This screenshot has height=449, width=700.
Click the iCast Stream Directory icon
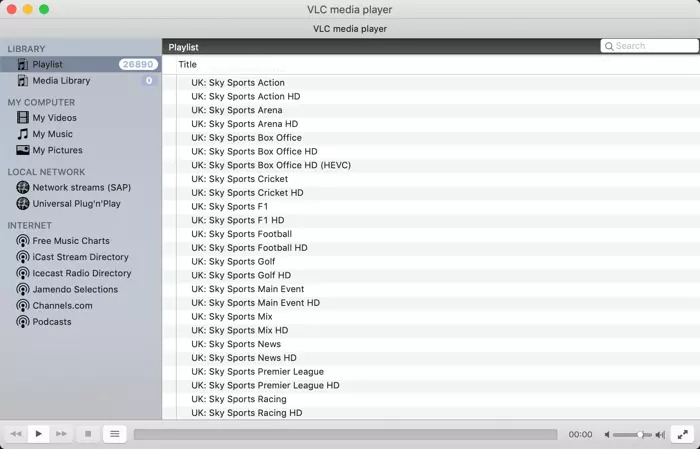23,257
